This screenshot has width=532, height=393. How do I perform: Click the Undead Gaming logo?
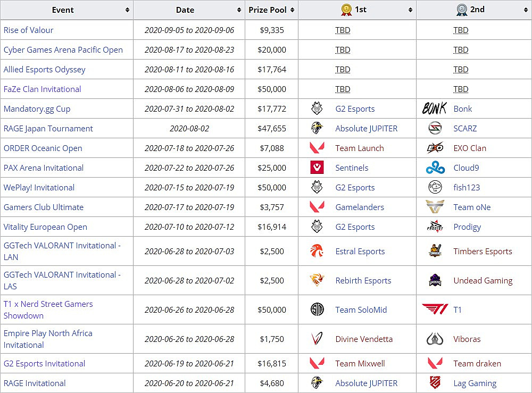pyautogui.click(x=435, y=280)
